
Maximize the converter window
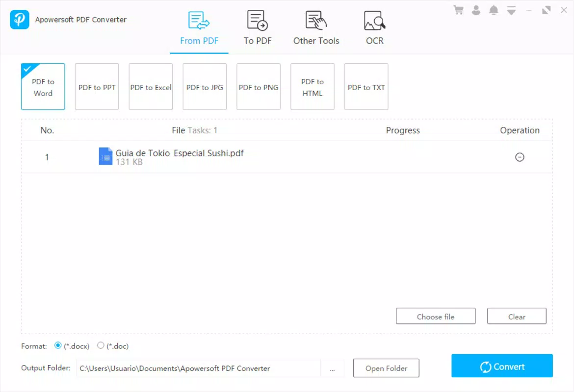click(546, 10)
